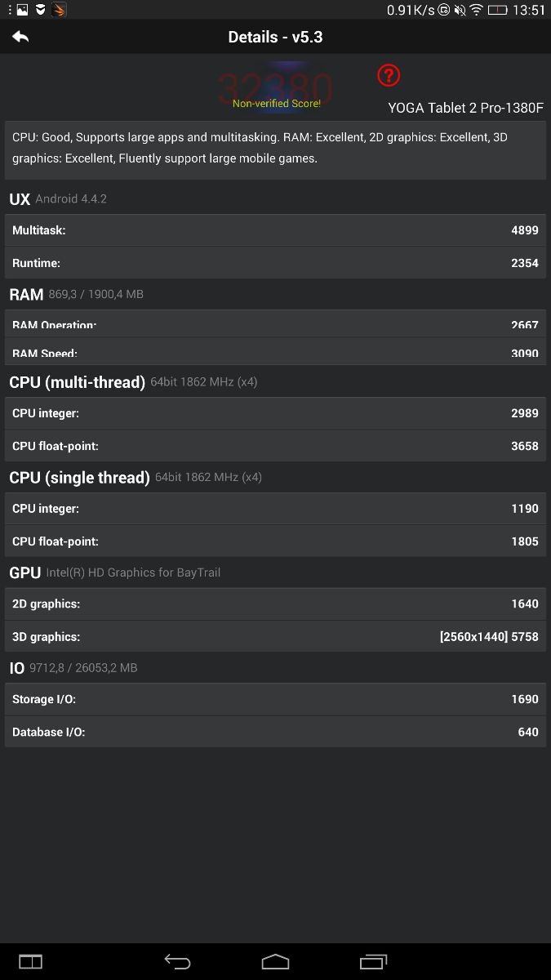Tap the picture notification icon in status bar
Viewport: 551px width, 980px height.
[22, 10]
